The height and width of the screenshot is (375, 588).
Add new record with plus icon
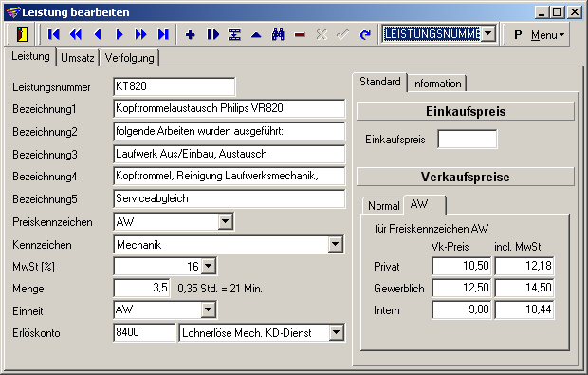point(191,35)
